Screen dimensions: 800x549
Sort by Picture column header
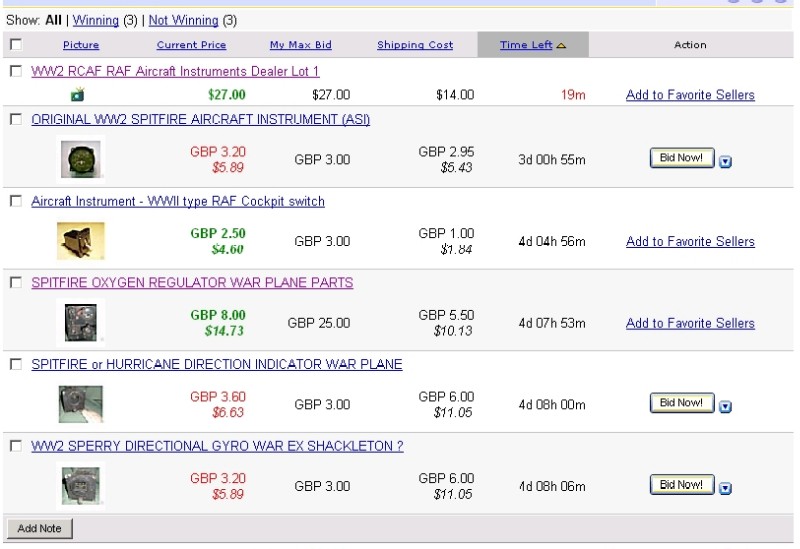coord(81,45)
